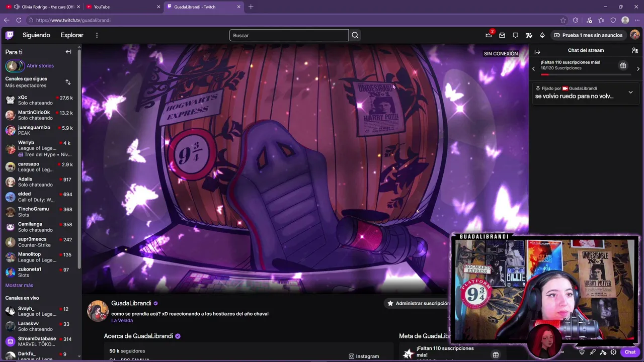Open elded channel in sidebar
Viewport: 644px width, 362px height.
pyautogui.click(x=39, y=197)
